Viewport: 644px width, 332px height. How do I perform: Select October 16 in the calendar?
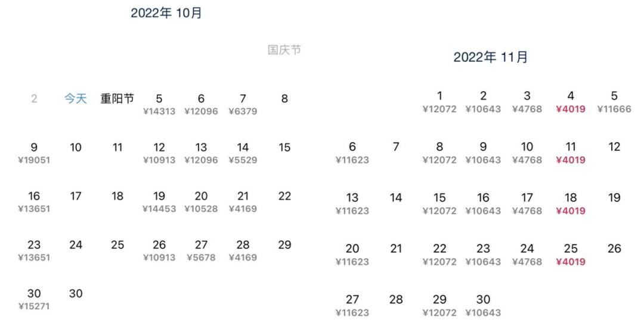click(34, 201)
